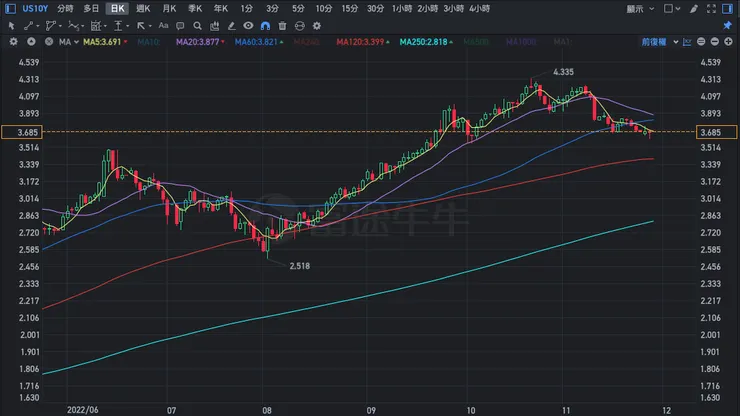The height and width of the screenshot is (416, 740).
Task: Select the wave pattern drawing tool
Action: (73, 26)
